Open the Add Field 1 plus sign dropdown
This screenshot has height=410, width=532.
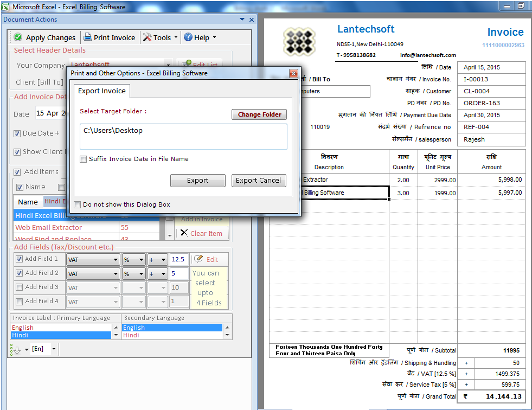tap(164, 260)
